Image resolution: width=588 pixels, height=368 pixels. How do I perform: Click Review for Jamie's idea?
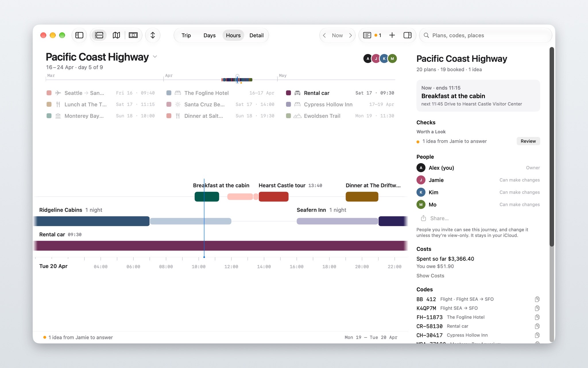pyautogui.click(x=528, y=141)
